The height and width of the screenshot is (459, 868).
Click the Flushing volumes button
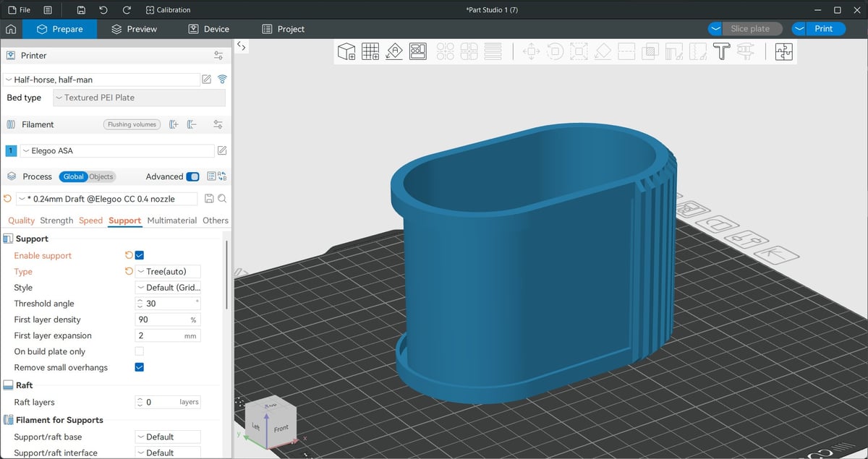pyautogui.click(x=132, y=124)
